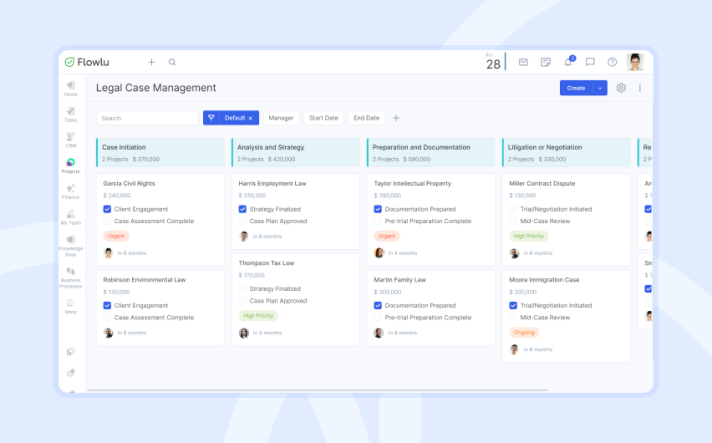Open the Harris Employment Law project
This screenshot has width=712, height=443.
pyautogui.click(x=272, y=183)
